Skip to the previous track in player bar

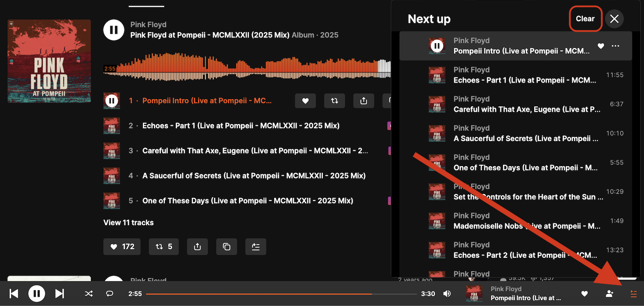click(x=14, y=294)
